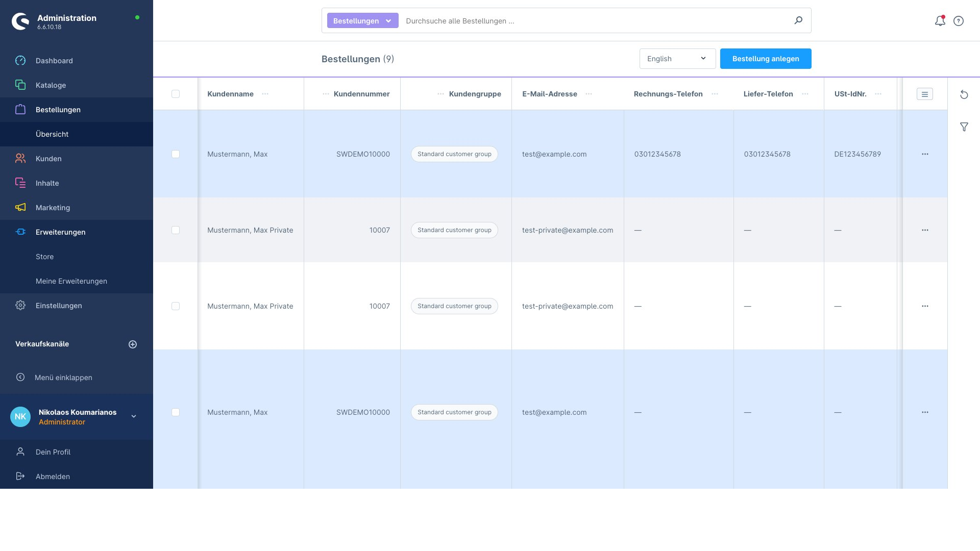Click Bestellung anlegen button
980x551 pixels.
(766, 59)
